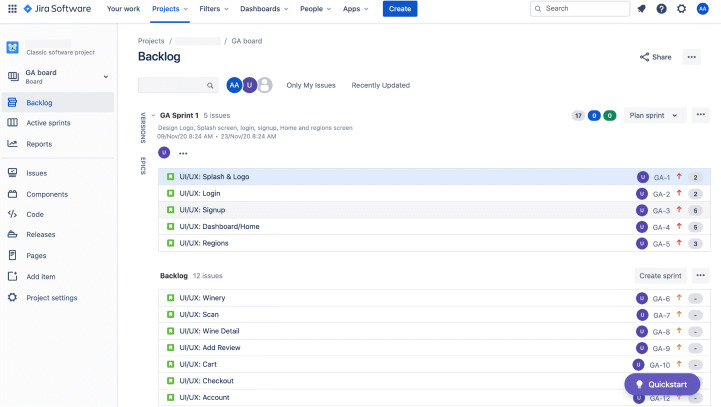
Task: Click the top Search field
Action: coord(580,9)
